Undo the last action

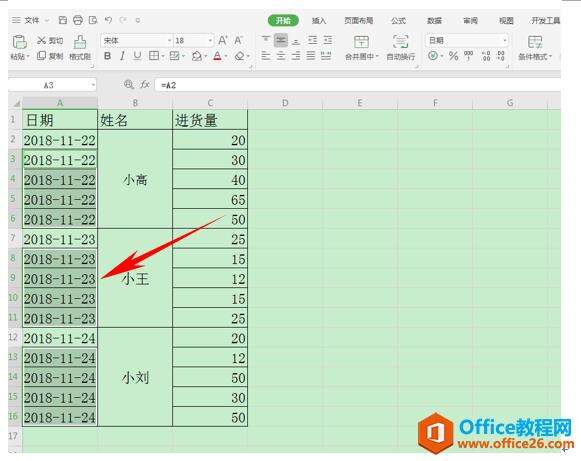(x=108, y=20)
